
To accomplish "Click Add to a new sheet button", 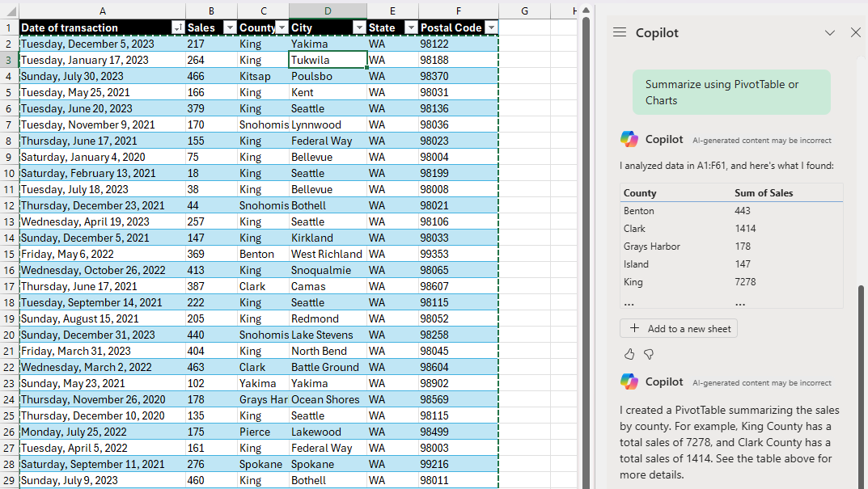I will click(x=679, y=329).
